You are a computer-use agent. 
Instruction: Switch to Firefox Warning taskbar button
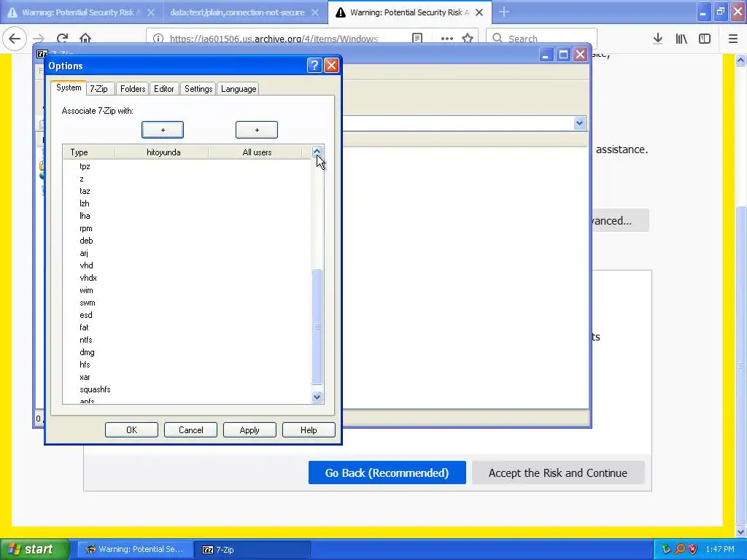tap(135, 549)
